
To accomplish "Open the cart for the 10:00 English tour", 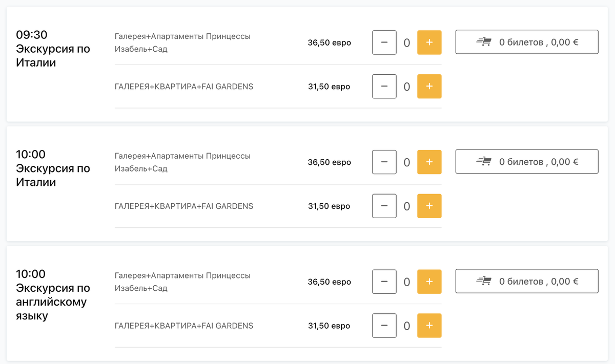I will 527,281.
